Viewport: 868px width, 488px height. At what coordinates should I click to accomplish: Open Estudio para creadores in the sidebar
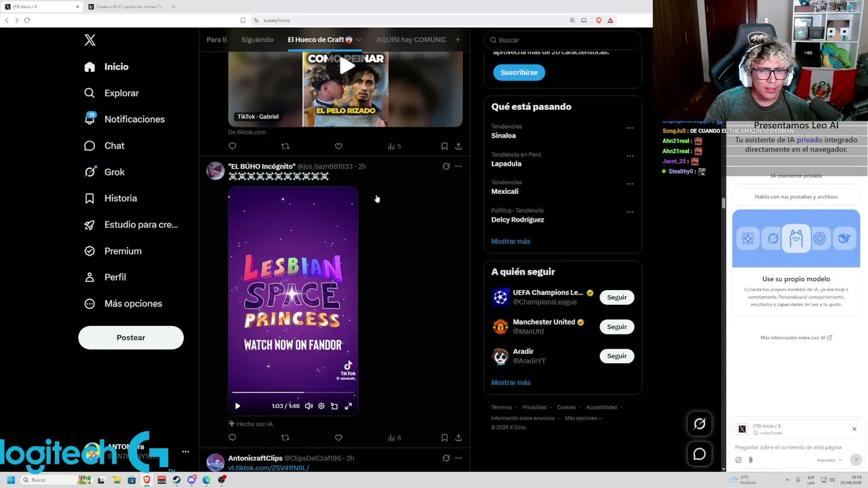point(132,224)
